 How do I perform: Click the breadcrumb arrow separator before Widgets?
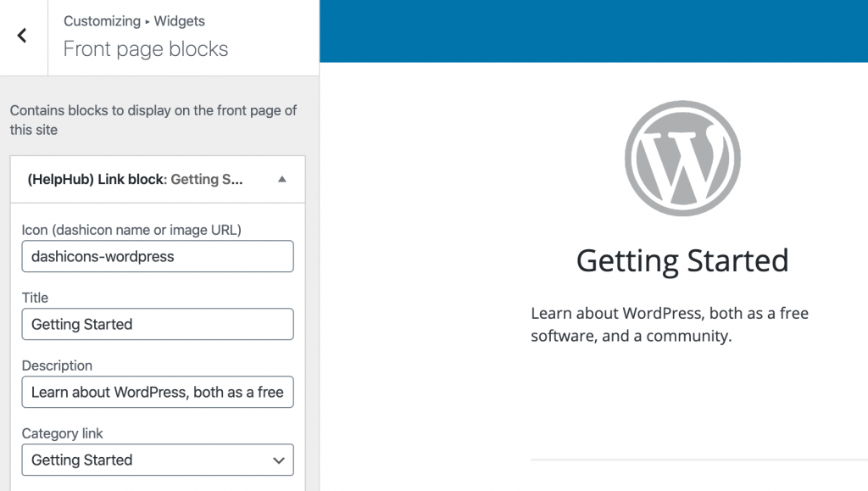coord(147,22)
